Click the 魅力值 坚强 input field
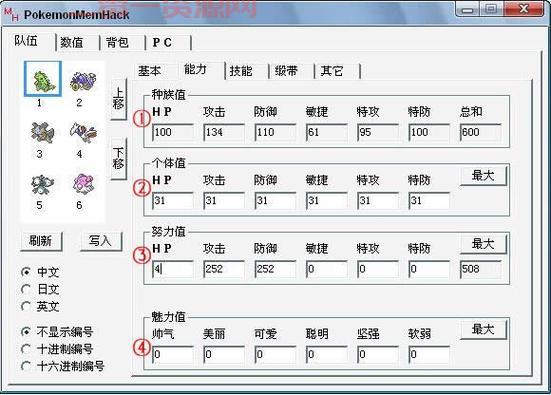551x395 pixels. click(x=378, y=355)
